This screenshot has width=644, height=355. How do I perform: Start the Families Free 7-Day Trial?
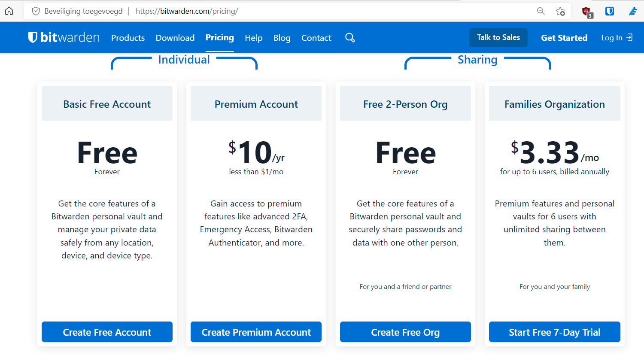[554, 332]
